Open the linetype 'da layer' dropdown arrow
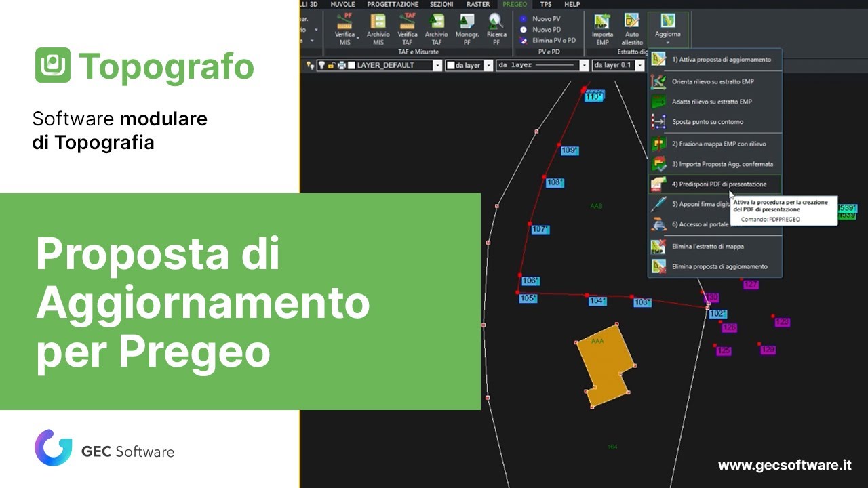This screenshot has height=488, width=868. tap(584, 66)
